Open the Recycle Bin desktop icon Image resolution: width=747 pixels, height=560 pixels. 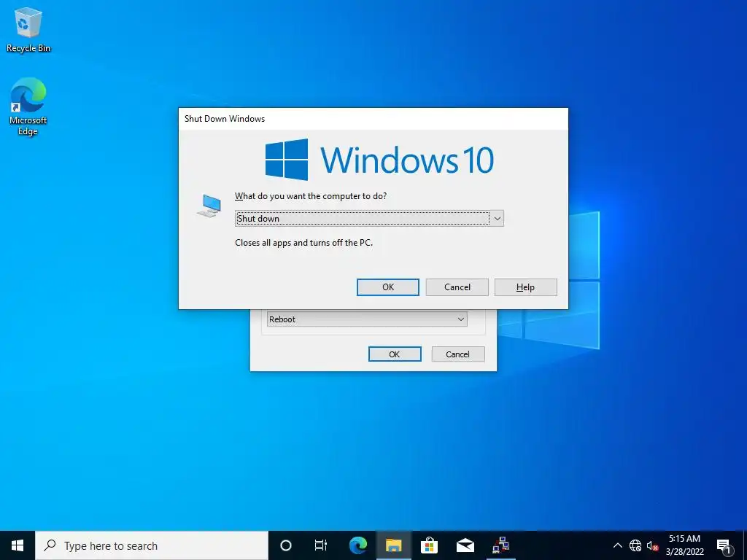click(x=28, y=29)
